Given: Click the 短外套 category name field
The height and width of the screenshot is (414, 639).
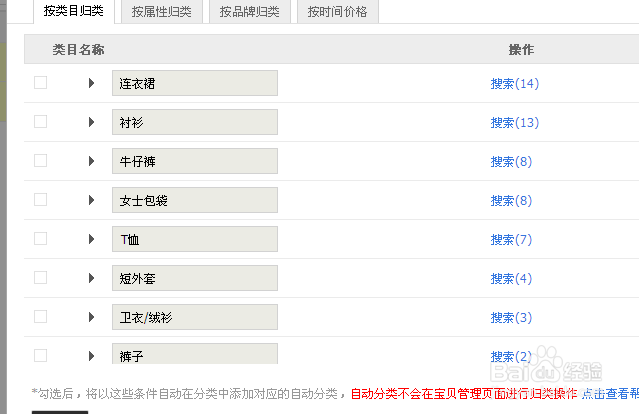Looking at the screenshot, I should [x=195, y=278].
